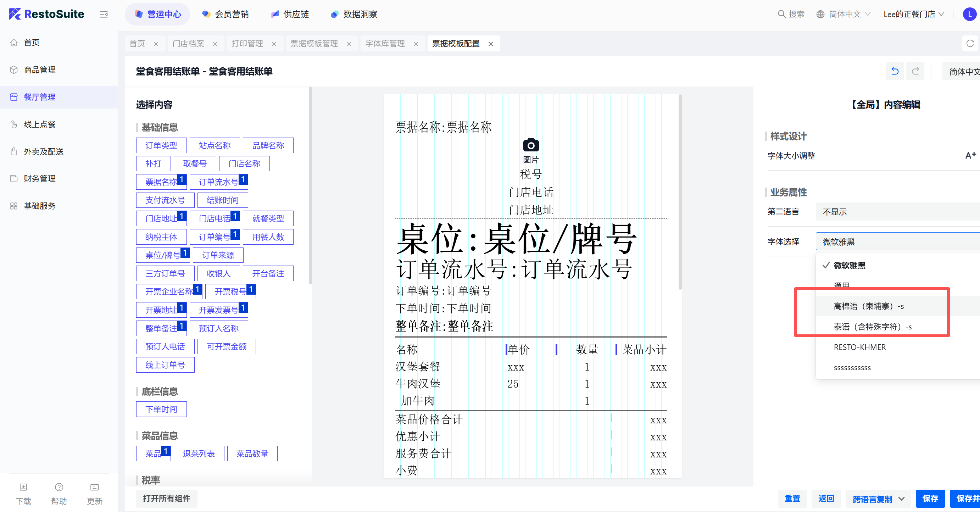Click the redo arrow icon
Image resolution: width=980 pixels, height=512 pixels.
point(915,71)
